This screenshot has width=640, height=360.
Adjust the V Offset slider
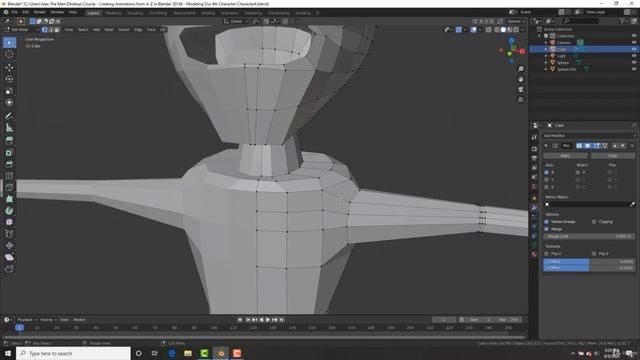pos(589,268)
